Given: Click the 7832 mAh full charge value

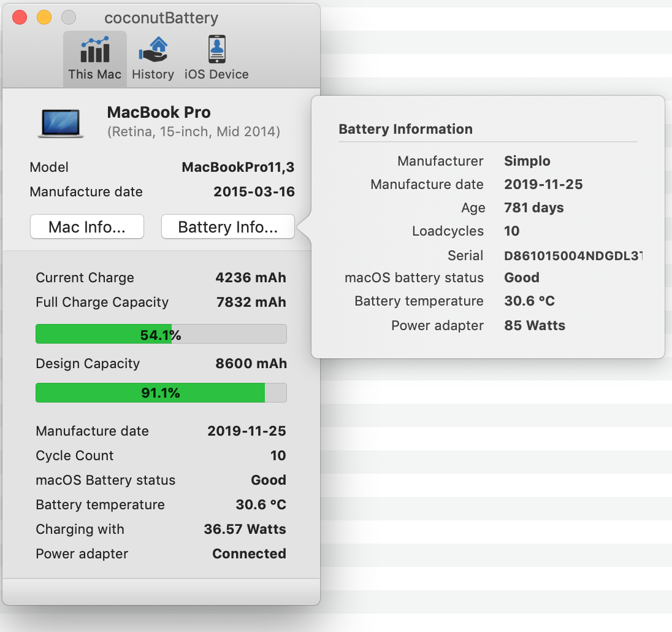Looking at the screenshot, I should tap(251, 302).
